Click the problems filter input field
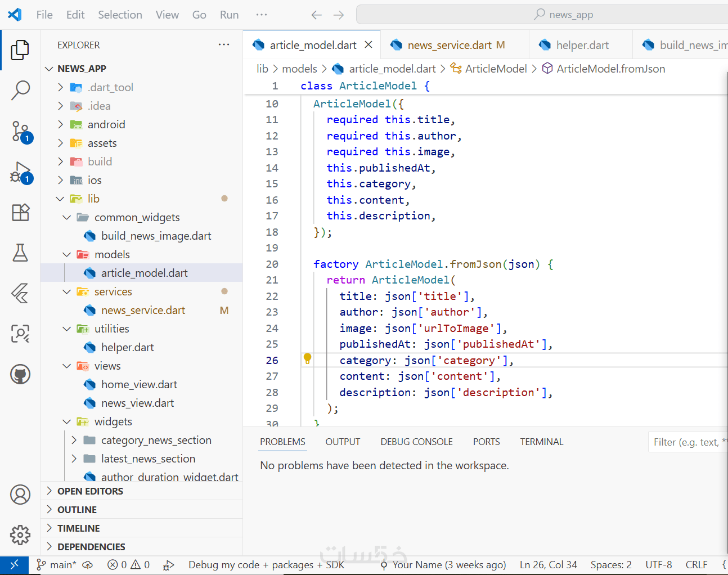The height and width of the screenshot is (575, 728). (689, 442)
